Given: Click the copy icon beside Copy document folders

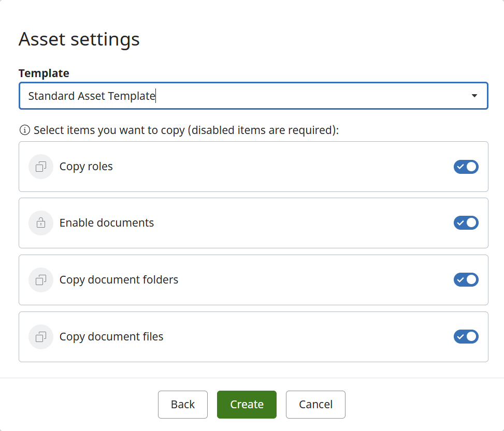Looking at the screenshot, I should (41, 280).
